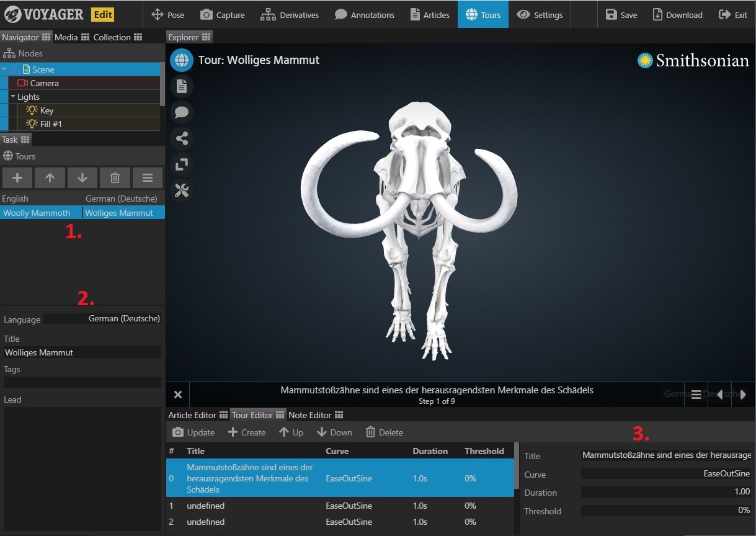Screen dimensions: 756x536
Task: Adjust the Duration value field showing 1.00
Action: (665, 492)
